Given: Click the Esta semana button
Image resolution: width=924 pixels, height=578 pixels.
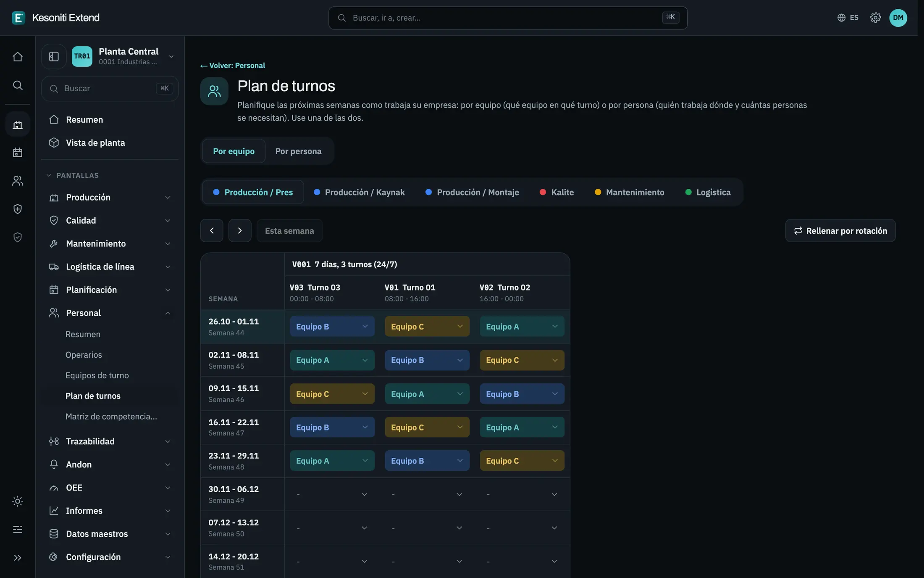Looking at the screenshot, I should 289,230.
